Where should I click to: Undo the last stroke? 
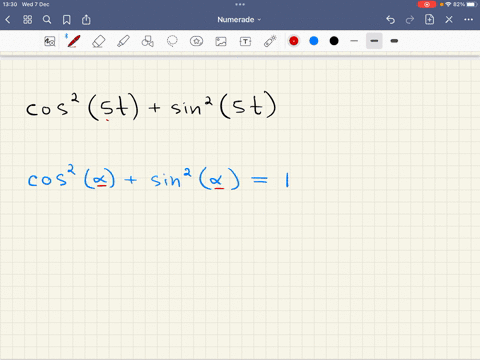point(390,20)
